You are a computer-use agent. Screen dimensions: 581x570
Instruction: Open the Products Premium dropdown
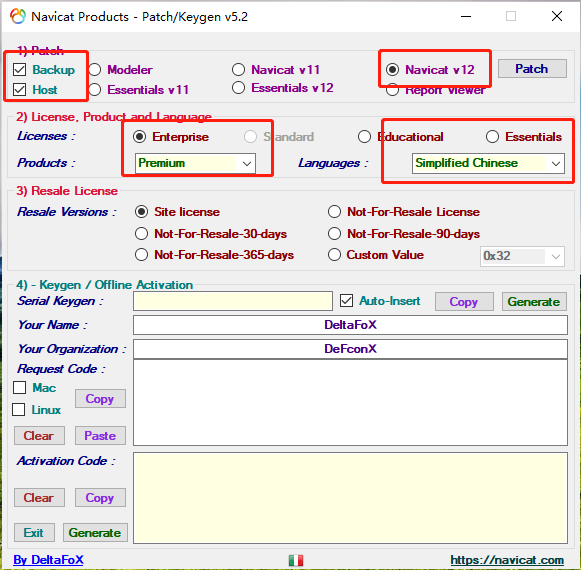coord(195,163)
